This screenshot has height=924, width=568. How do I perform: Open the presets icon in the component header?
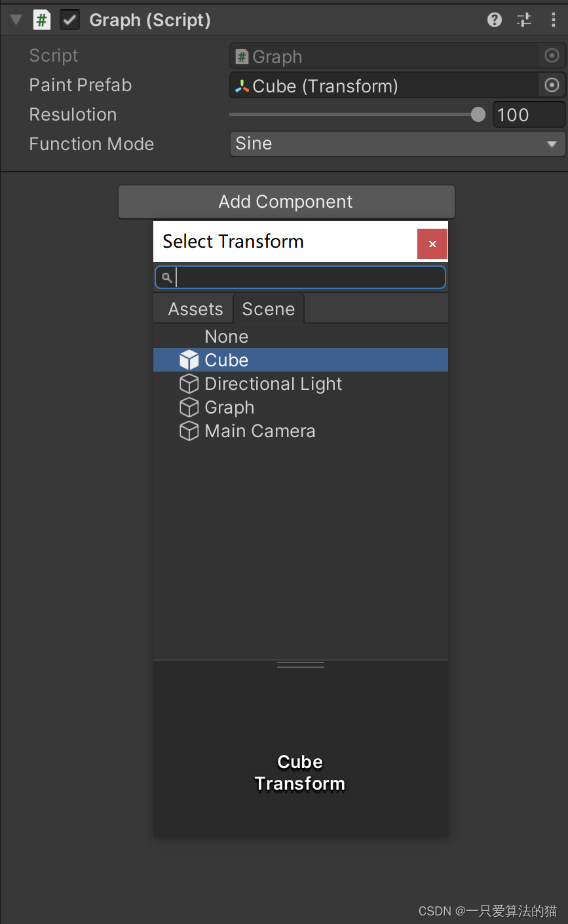tap(523, 20)
